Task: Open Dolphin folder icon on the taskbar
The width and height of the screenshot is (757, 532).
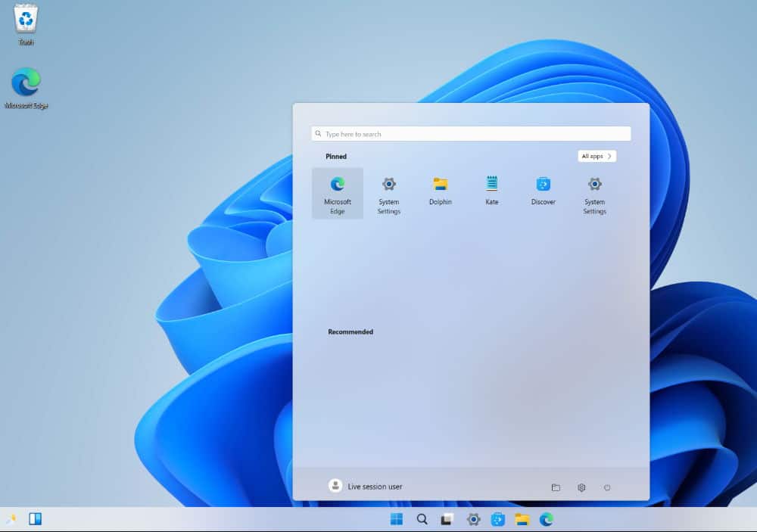Action: pyautogui.click(x=522, y=519)
